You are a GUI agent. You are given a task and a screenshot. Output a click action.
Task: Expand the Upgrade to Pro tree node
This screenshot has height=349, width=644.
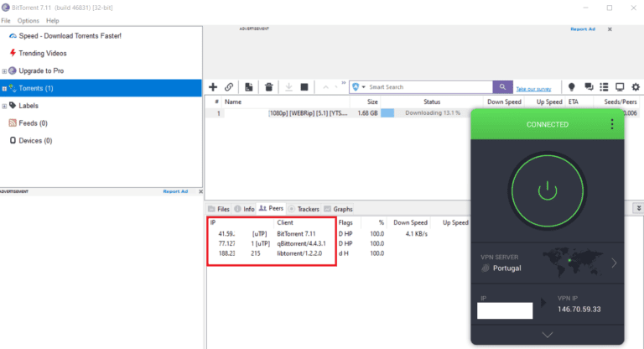click(x=4, y=71)
